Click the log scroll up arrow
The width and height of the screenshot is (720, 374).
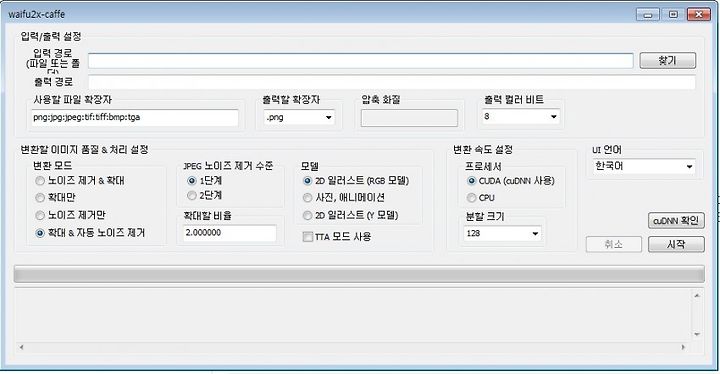tap(697, 295)
